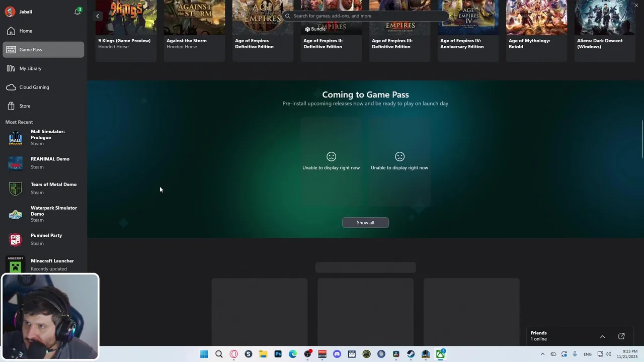The image size is (644, 362).
Task: Open the notifications bell
Action: 77,12
